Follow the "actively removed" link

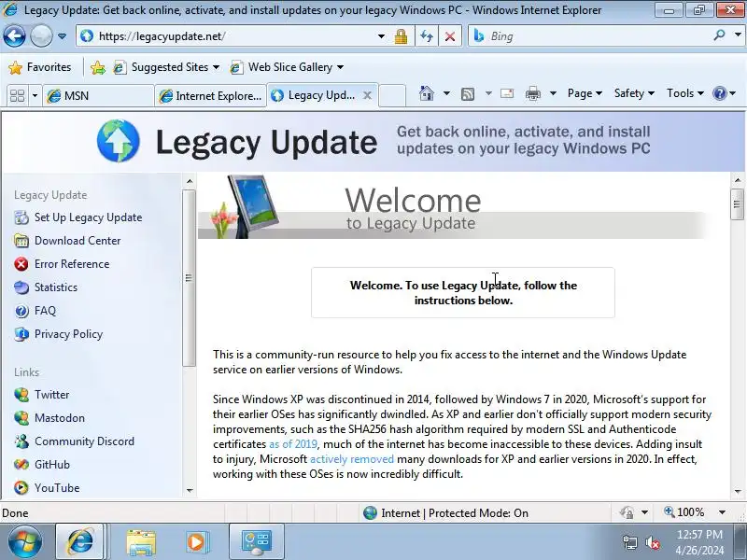(352, 459)
